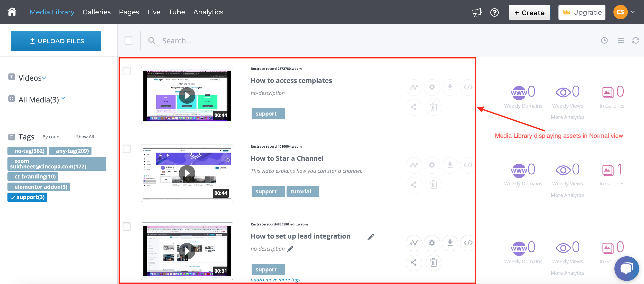Viewport: 644px width, 284px height.
Task: Download the lead integration video
Action: tap(450, 243)
